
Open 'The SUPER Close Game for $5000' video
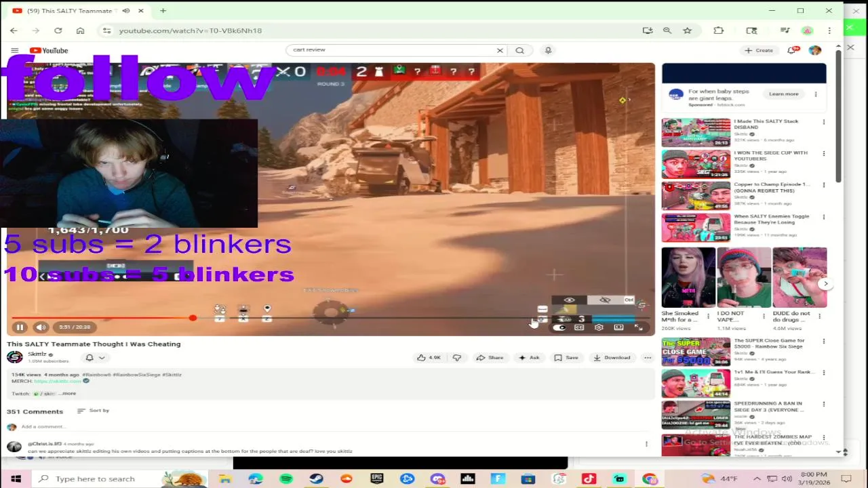[x=696, y=352]
